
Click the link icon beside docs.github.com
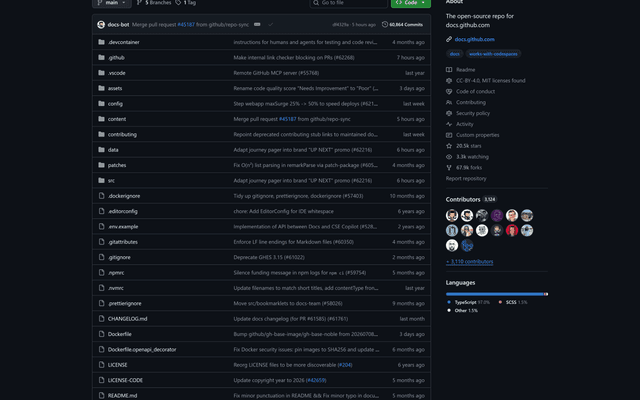point(449,39)
